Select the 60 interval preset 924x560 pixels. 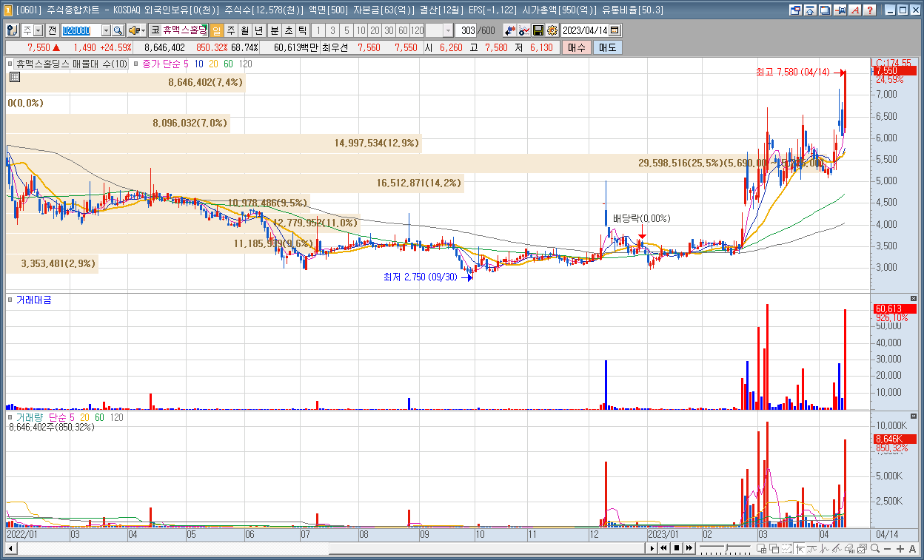(x=403, y=30)
